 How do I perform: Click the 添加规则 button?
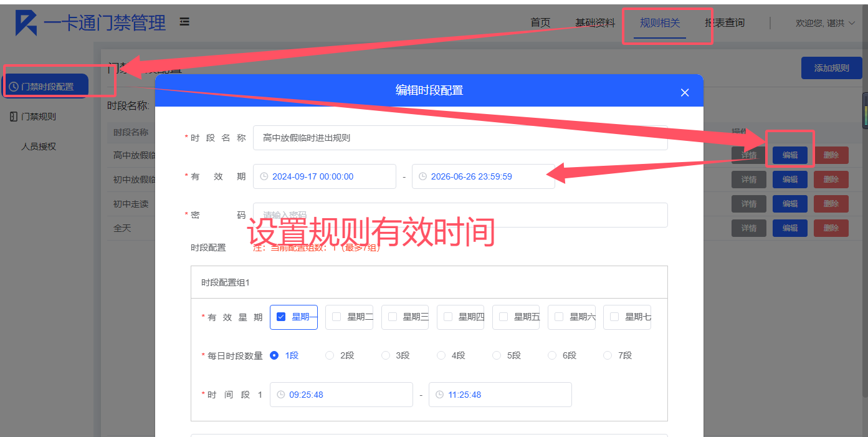(831, 68)
